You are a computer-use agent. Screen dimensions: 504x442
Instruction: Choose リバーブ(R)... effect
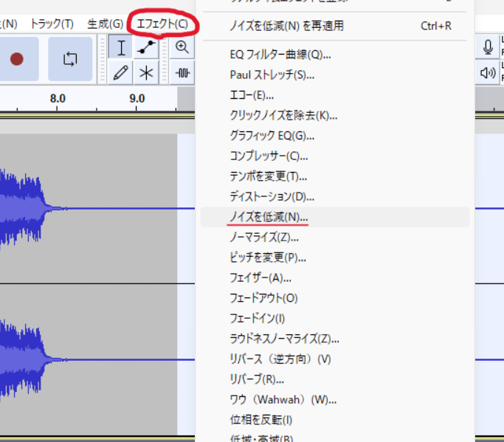(334, 379)
